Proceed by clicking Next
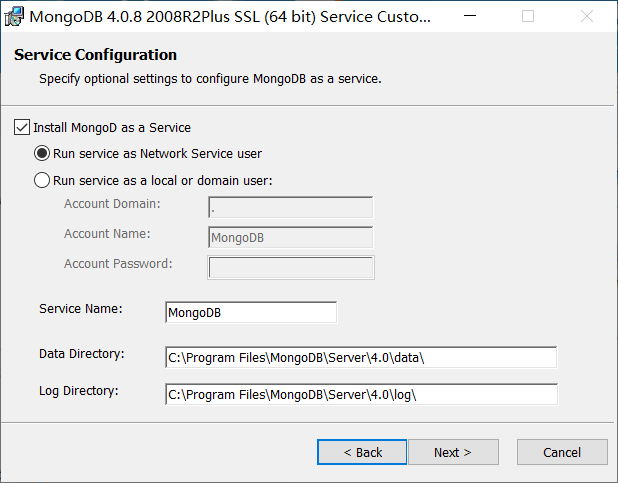Image resolution: width=618 pixels, height=483 pixels. tap(452, 452)
